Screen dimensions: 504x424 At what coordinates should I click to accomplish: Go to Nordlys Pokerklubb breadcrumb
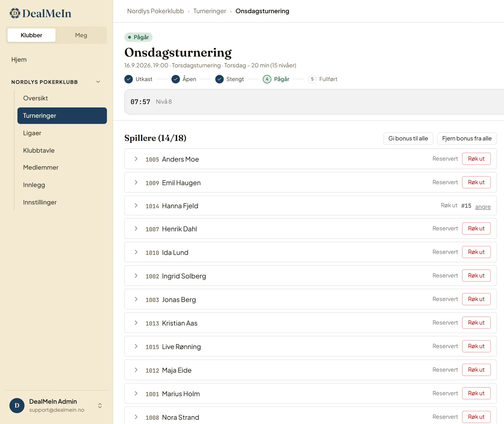(155, 11)
